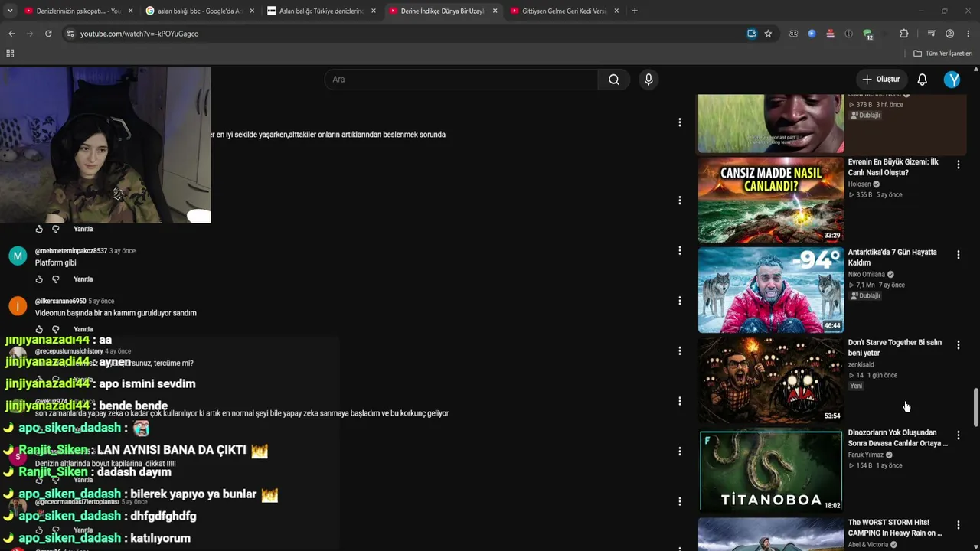
Task: Open the TİTANOBOA video thumbnail
Action: (771, 471)
